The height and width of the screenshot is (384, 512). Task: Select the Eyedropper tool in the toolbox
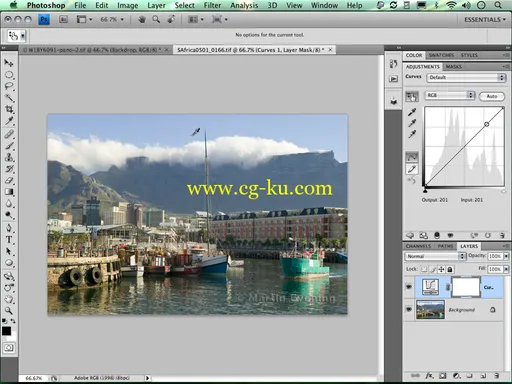pos(9,120)
